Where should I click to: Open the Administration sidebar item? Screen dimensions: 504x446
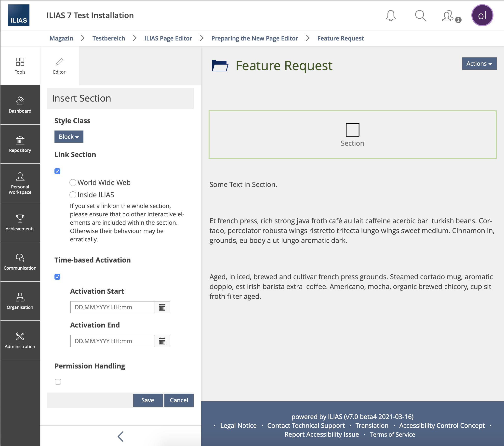point(20,340)
